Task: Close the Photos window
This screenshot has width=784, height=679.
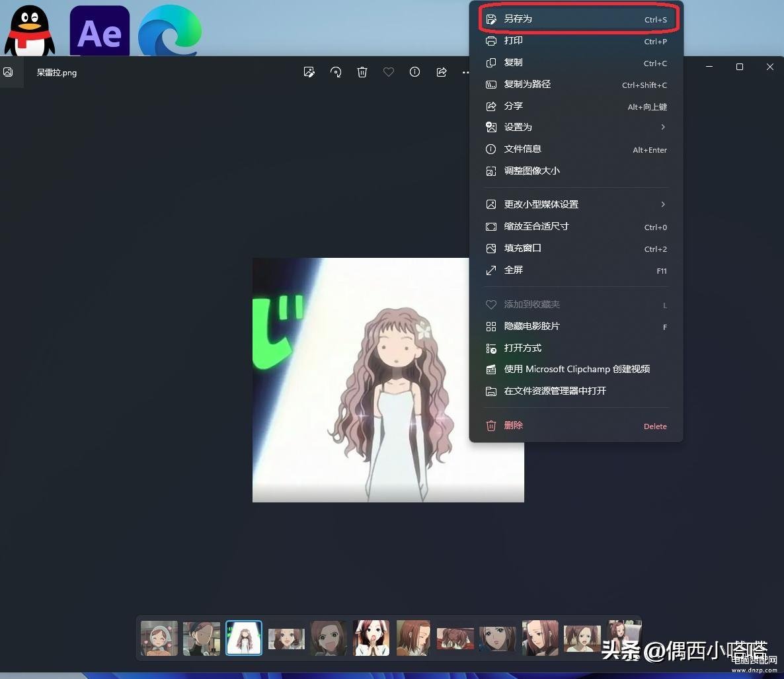Action: click(x=770, y=67)
